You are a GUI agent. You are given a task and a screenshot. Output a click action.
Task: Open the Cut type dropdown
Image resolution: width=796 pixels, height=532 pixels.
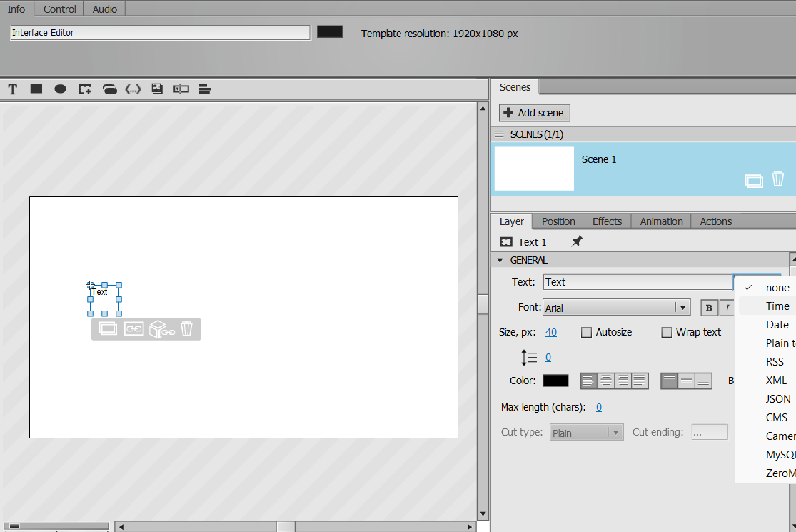pos(586,433)
